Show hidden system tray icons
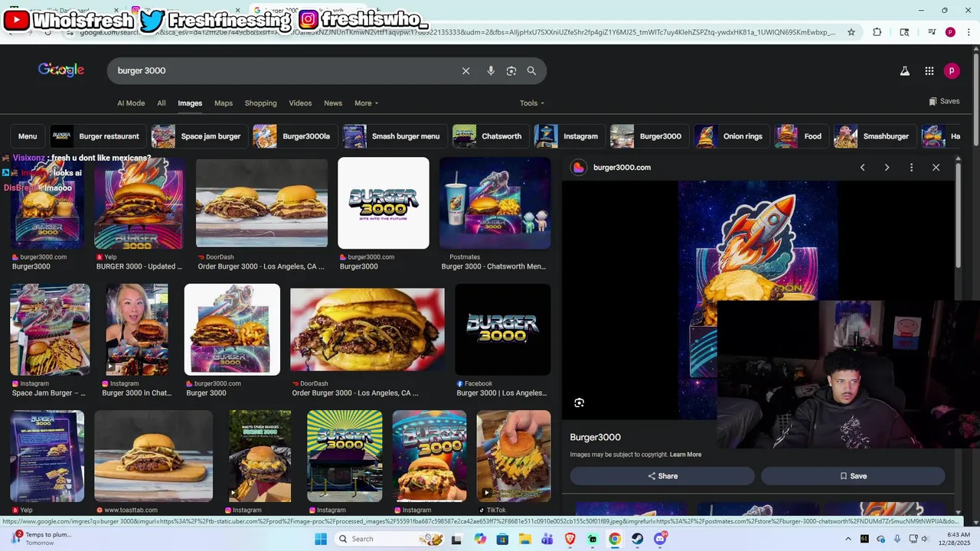 (x=848, y=539)
